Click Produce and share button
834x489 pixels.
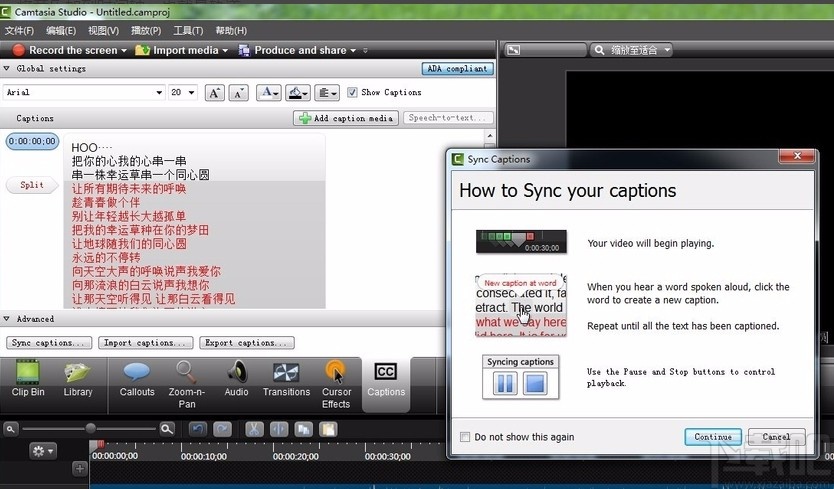point(293,50)
